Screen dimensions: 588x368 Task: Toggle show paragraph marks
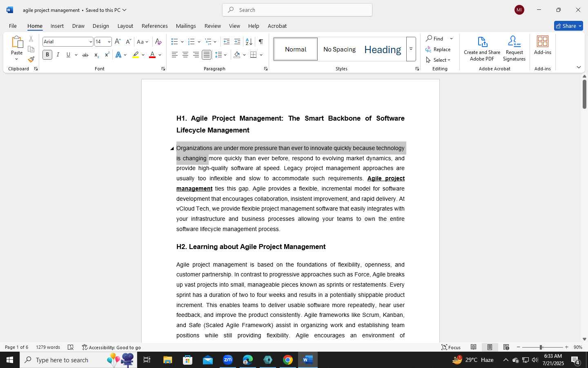pyautogui.click(x=261, y=42)
